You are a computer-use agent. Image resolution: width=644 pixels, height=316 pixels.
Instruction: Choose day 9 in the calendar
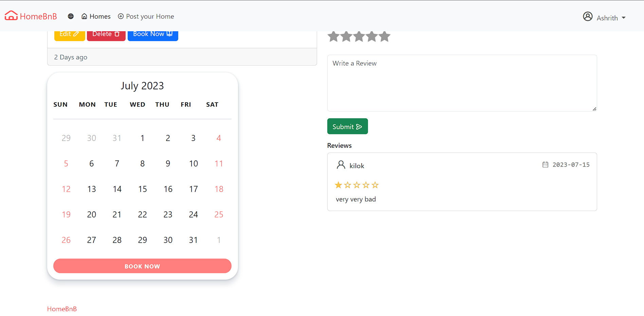[x=168, y=163]
